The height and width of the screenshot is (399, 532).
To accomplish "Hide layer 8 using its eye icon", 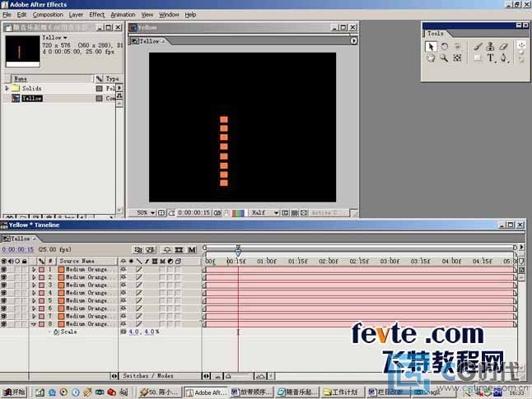I will point(4,324).
